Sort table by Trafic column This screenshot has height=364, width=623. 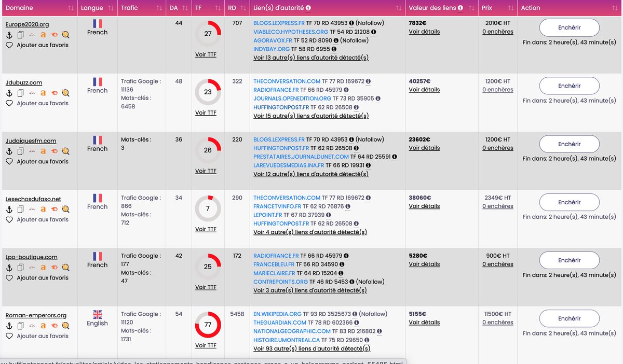pyautogui.click(x=159, y=8)
